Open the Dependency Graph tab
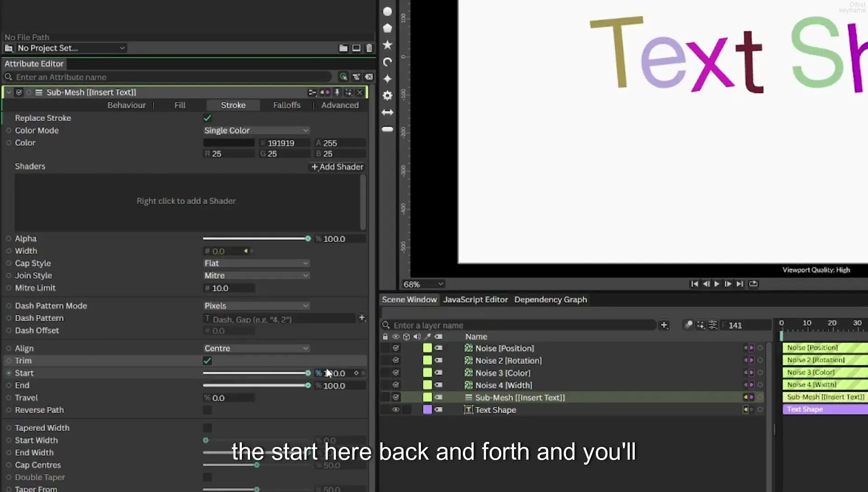Screen dimensions: 868x492 tap(550, 299)
